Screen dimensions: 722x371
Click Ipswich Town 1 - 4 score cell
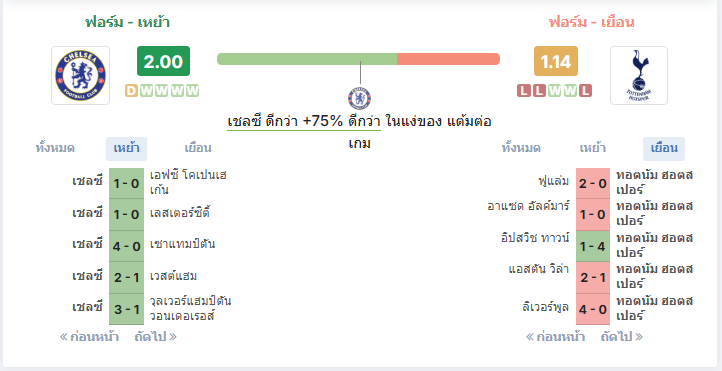click(x=593, y=246)
